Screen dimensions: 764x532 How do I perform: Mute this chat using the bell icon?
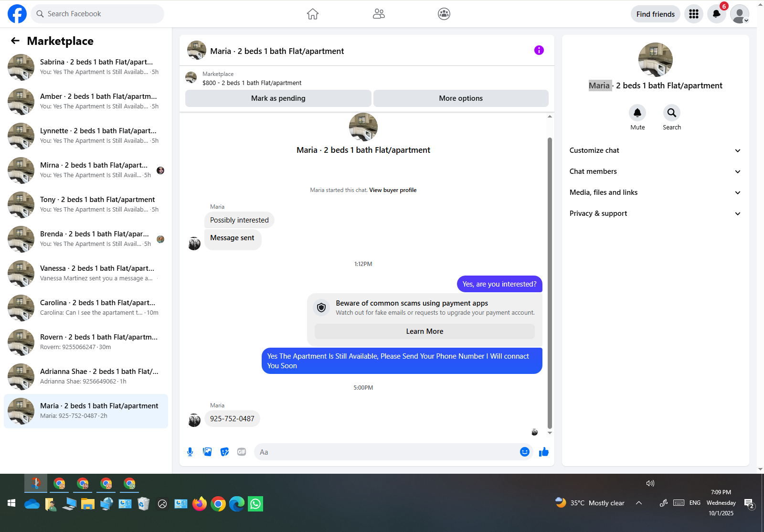(x=637, y=113)
